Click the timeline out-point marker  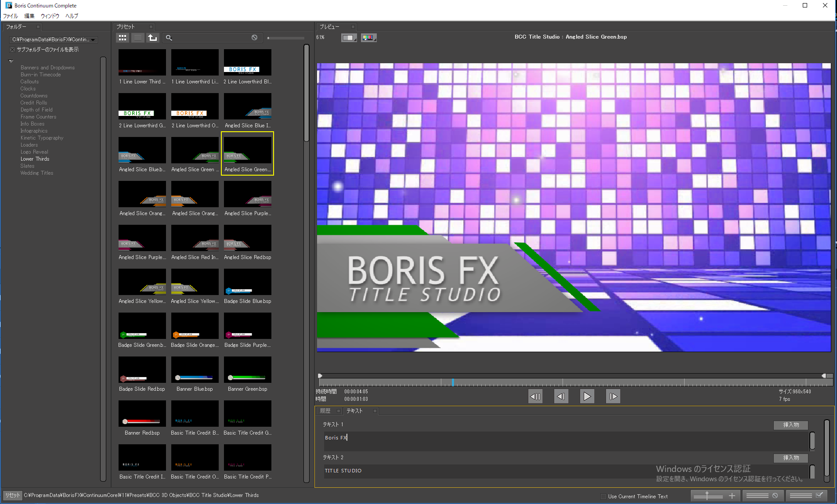(x=824, y=376)
